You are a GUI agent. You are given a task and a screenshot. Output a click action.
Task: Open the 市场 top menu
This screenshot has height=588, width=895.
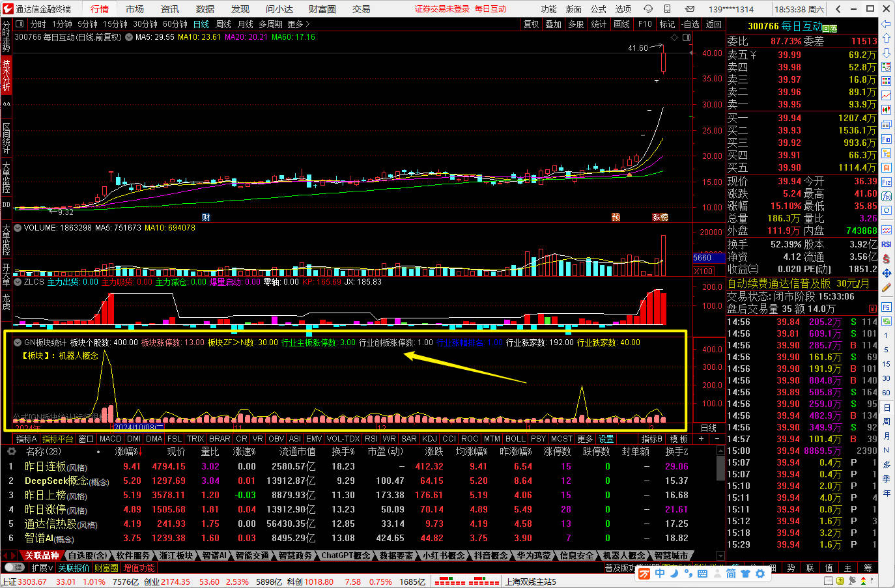135,9
